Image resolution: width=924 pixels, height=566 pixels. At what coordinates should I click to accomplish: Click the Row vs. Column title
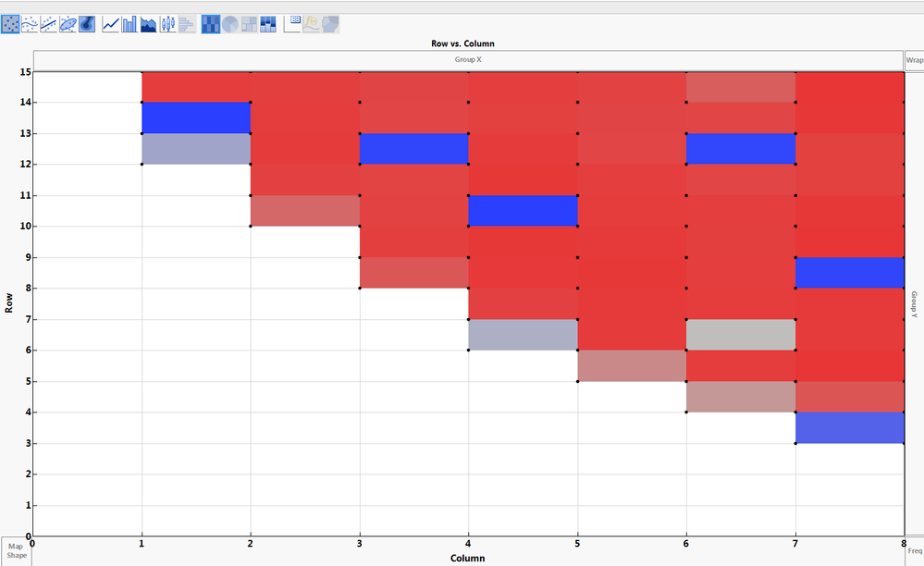pos(462,43)
